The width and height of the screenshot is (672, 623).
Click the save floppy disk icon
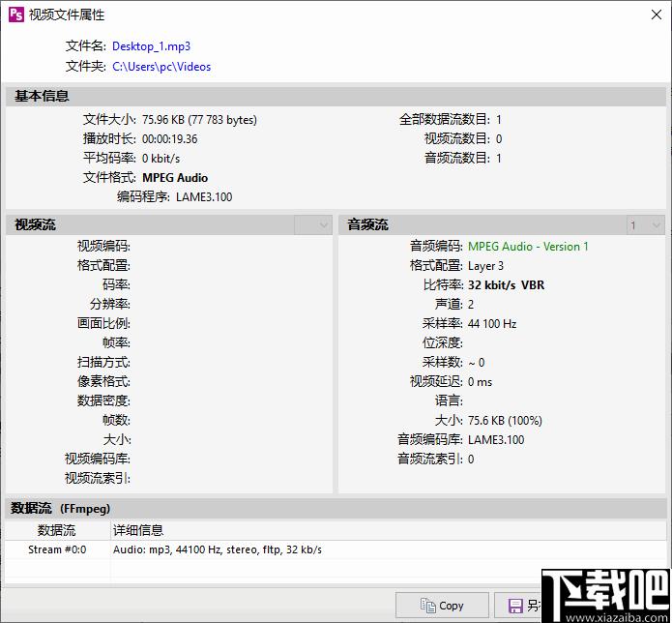515,606
